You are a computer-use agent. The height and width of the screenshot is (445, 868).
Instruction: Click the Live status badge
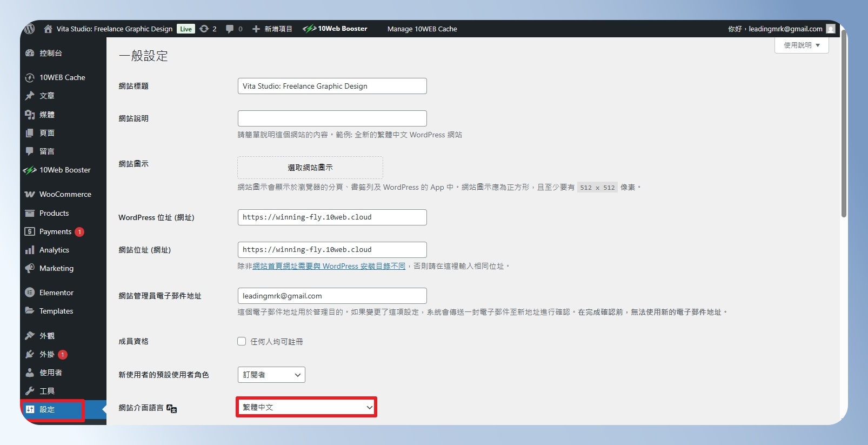point(186,29)
